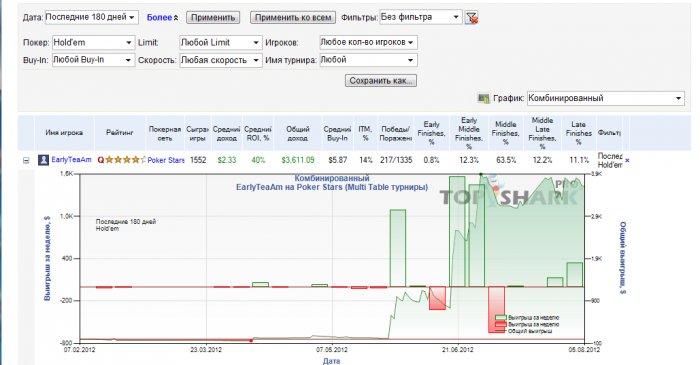Click the chart icon beside График

[483, 98]
